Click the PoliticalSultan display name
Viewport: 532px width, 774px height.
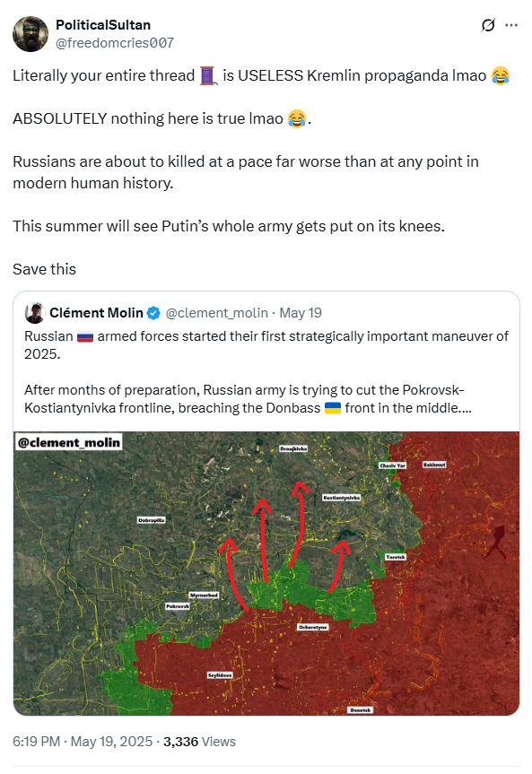click(103, 25)
